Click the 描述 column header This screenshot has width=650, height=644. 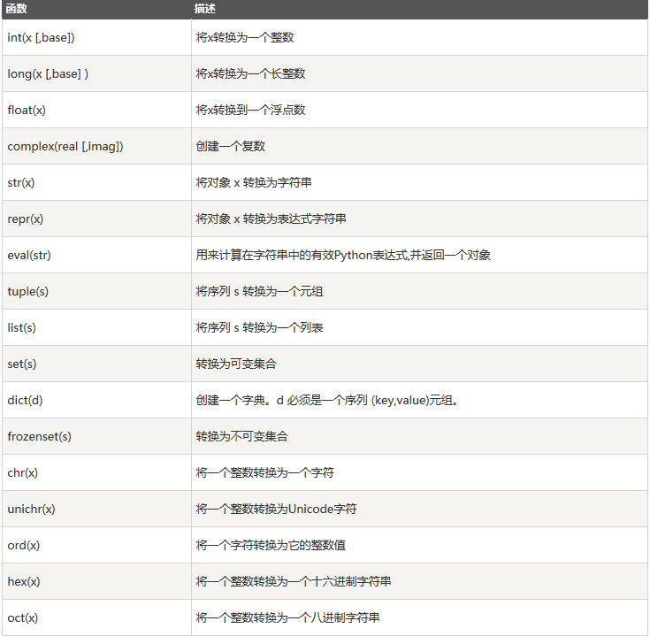click(x=205, y=8)
